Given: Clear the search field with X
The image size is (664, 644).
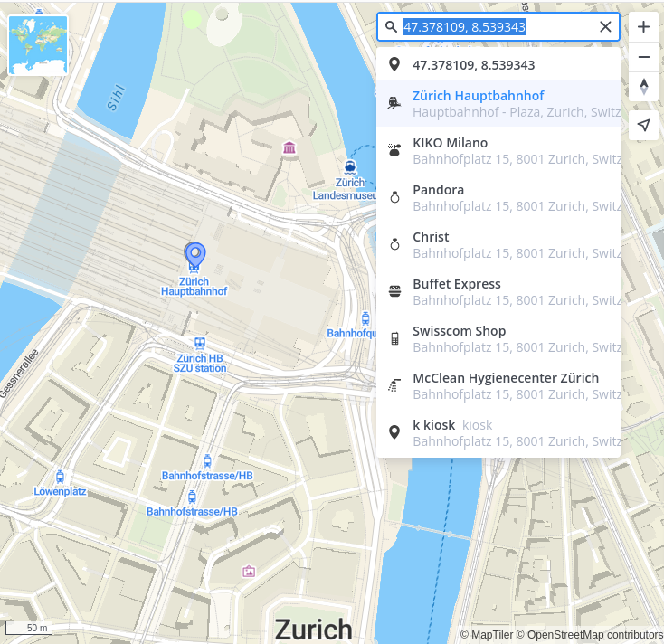Looking at the screenshot, I should pos(605,27).
